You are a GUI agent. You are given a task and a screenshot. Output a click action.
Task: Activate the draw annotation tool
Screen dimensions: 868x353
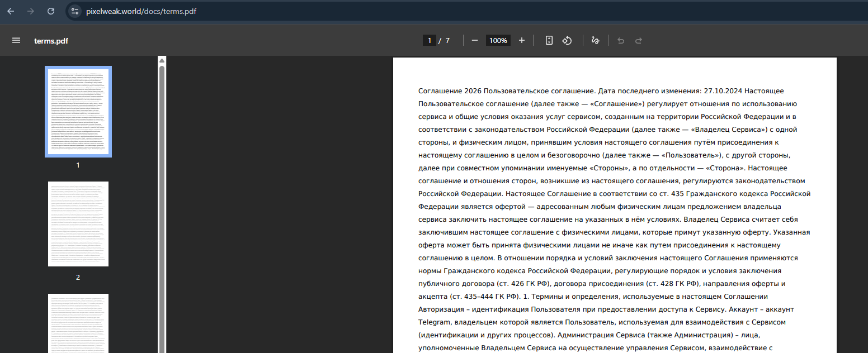[x=596, y=40]
